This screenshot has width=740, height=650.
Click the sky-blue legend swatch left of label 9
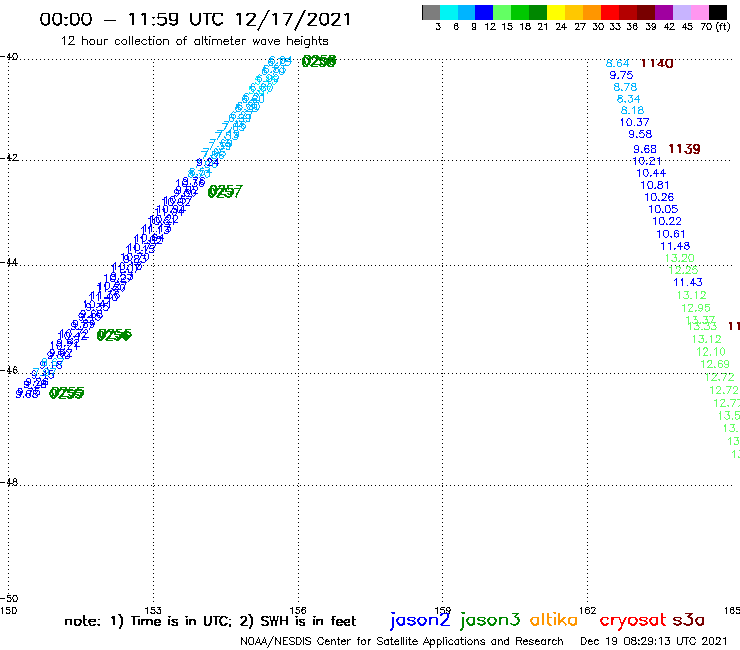[x=466, y=12]
